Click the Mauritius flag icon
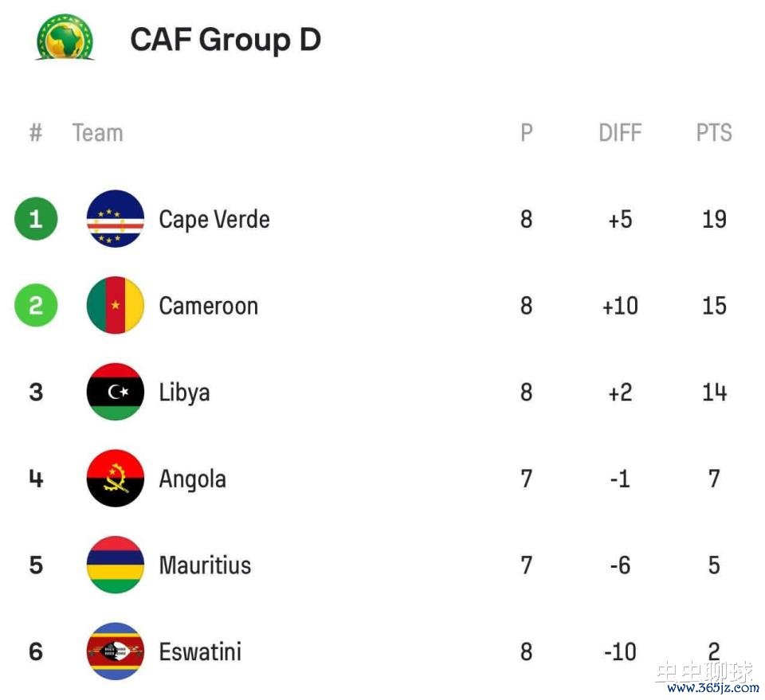 tap(116, 565)
